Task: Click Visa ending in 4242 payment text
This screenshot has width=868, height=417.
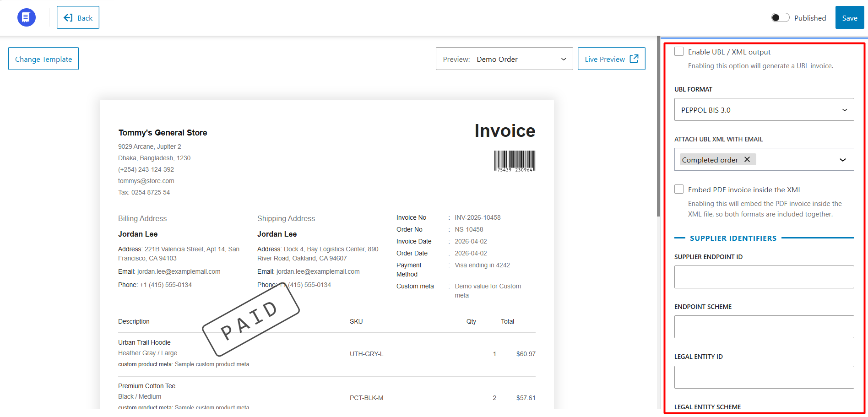Action: 482,265
